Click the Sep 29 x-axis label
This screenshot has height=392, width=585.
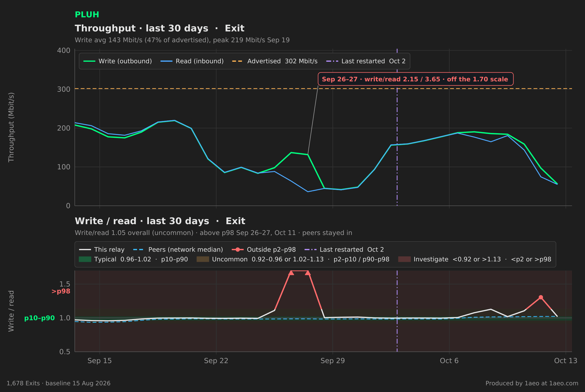pyautogui.click(x=333, y=361)
